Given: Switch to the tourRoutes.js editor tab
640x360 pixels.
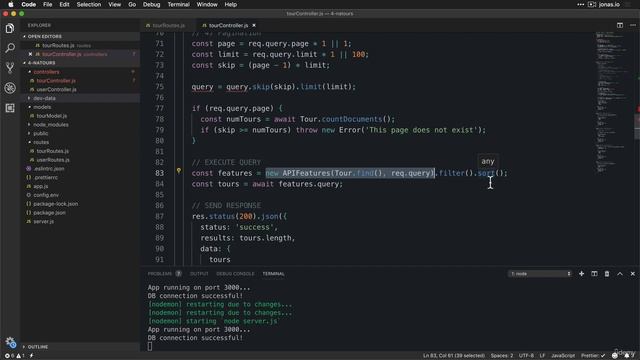Looking at the screenshot, I should point(168,25).
